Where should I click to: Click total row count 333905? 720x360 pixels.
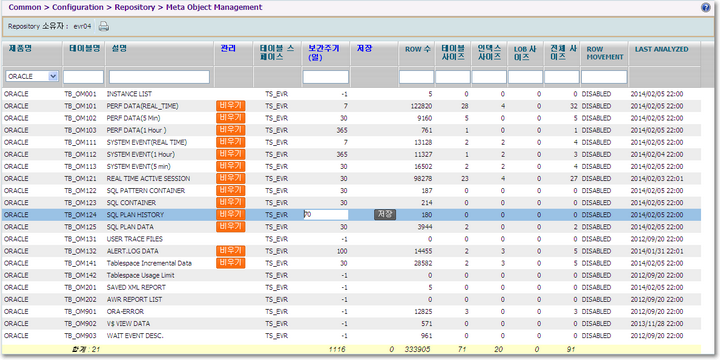point(417,349)
